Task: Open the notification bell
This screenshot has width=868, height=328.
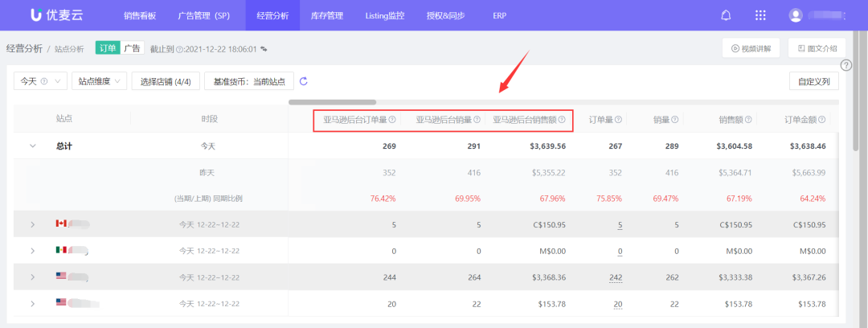Action: click(x=726, y=15)
